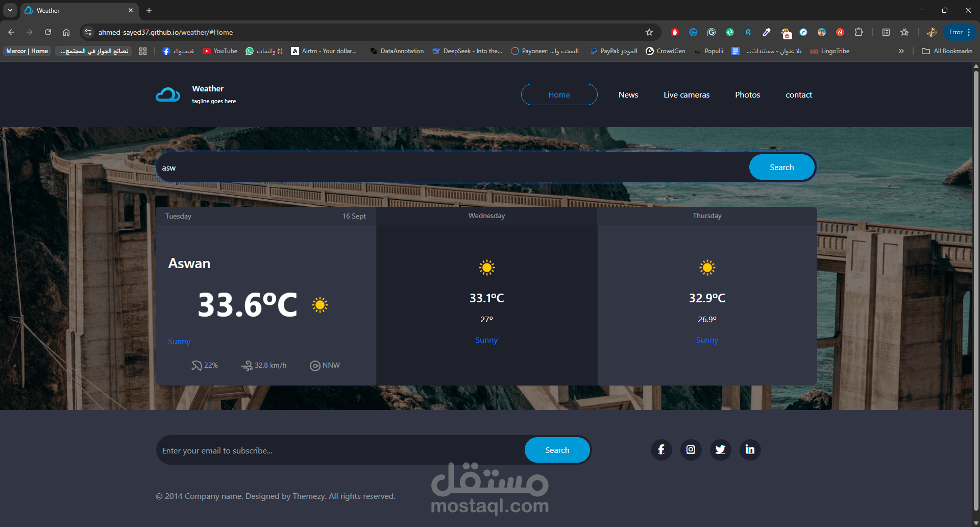Open the Live cameras navigation link
Screen dimensions: 980x527
tap(687, 94)
